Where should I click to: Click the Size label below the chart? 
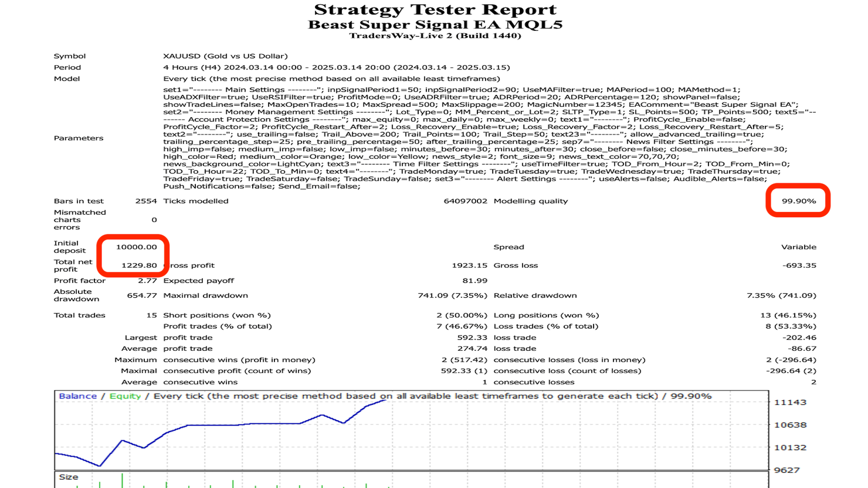(x=68, y=477)
